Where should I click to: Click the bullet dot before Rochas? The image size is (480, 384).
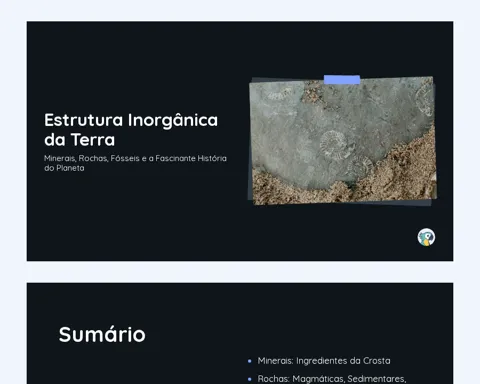(250, 379)
